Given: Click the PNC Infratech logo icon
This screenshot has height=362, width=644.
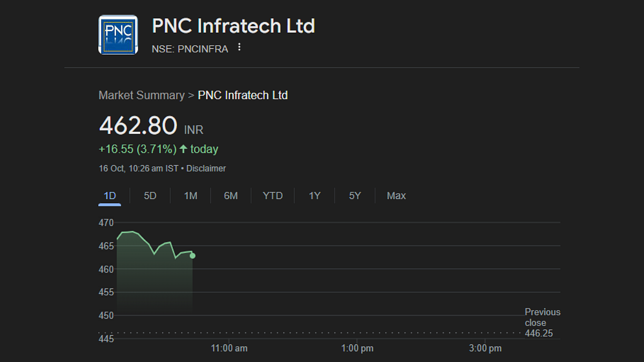Looking at the screenshot, I should pos(118,35).
